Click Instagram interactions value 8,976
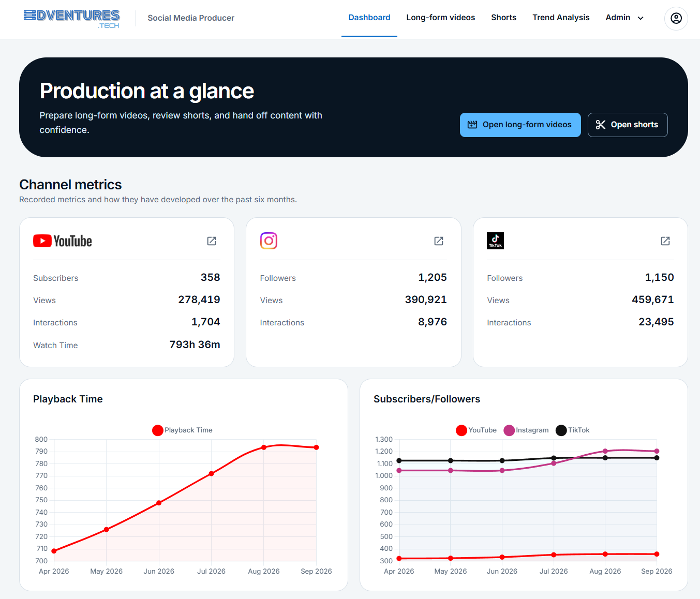Screen dimensions: 700x599 433,322
